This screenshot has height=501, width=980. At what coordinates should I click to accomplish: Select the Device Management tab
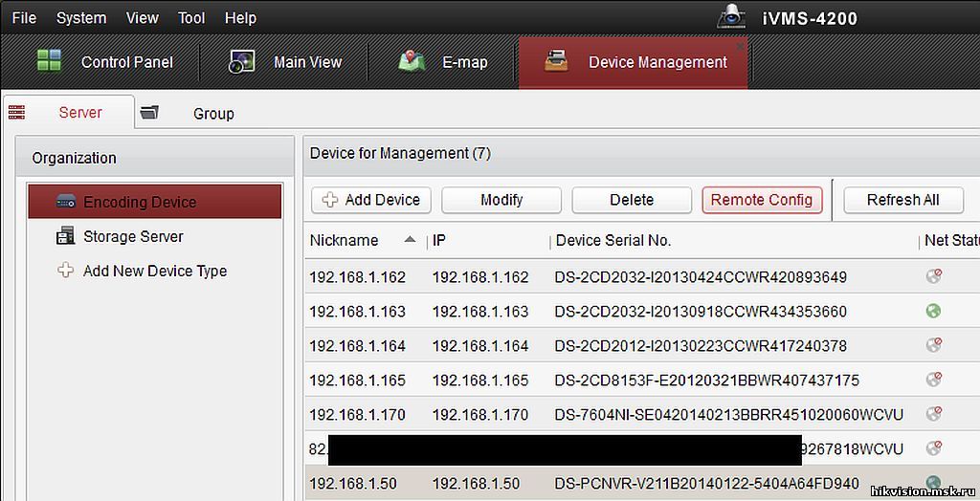click(x=634, y=62)
